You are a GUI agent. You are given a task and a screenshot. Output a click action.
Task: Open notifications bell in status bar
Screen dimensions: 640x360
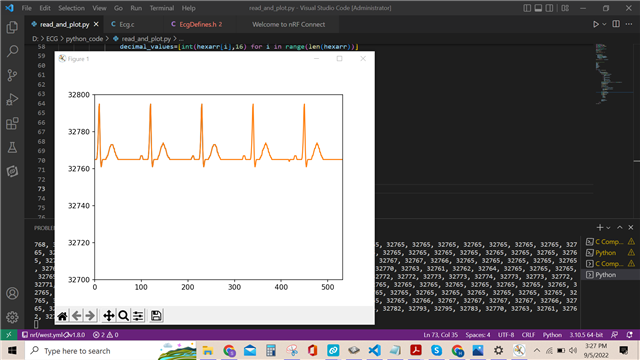[x=629, y=335]
